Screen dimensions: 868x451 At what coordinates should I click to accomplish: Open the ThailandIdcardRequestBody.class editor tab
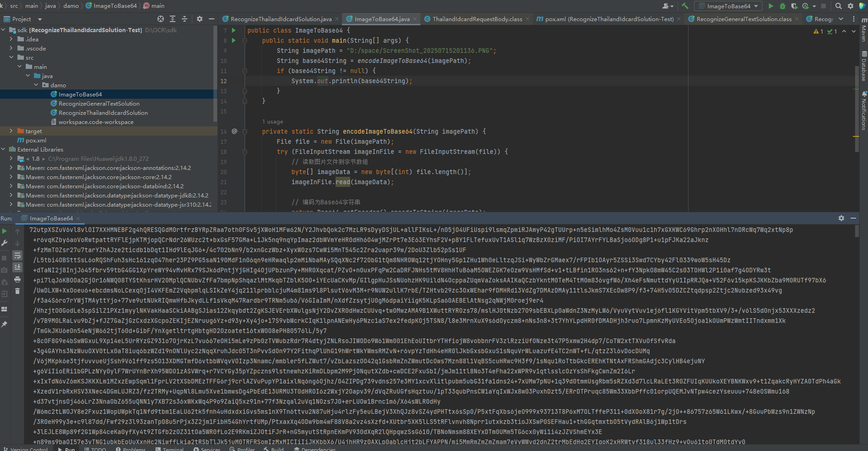pos(477,19)
